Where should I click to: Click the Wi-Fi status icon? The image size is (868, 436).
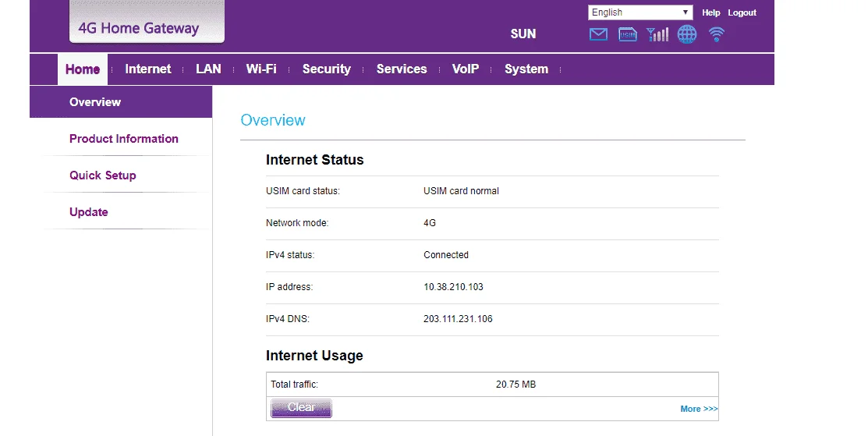coord(717,34)
